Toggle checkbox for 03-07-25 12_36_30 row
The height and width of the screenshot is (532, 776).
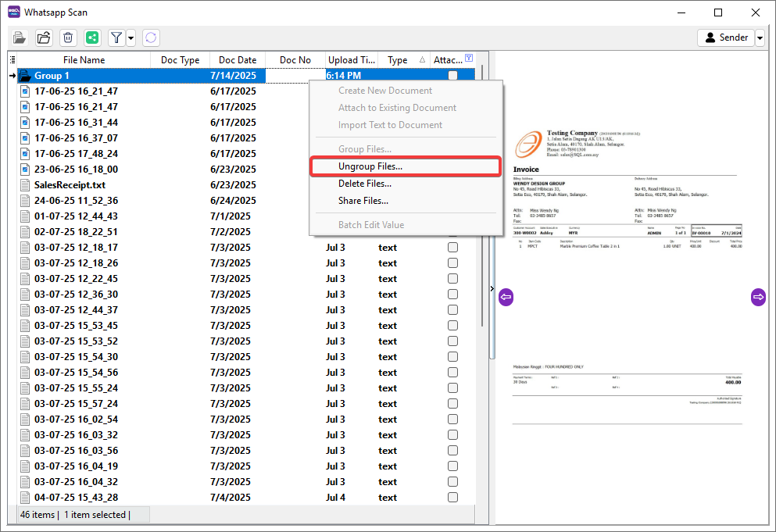coord(452,295)
